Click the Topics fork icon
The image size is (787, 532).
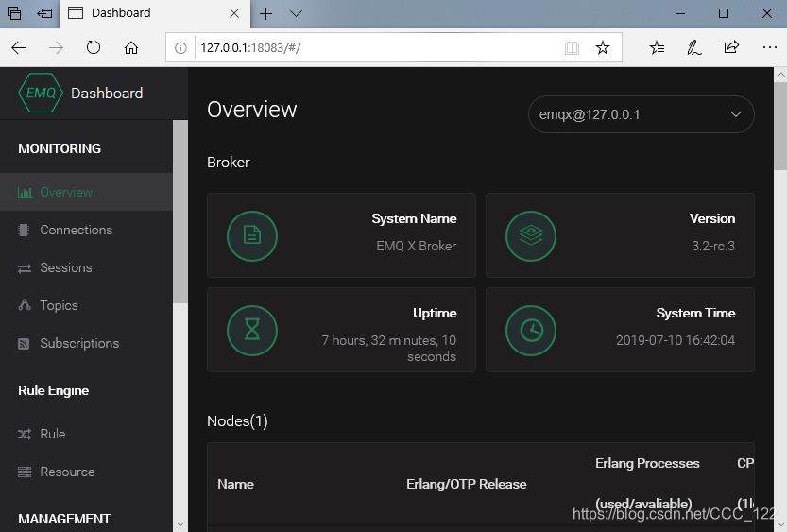coord(25,304)
